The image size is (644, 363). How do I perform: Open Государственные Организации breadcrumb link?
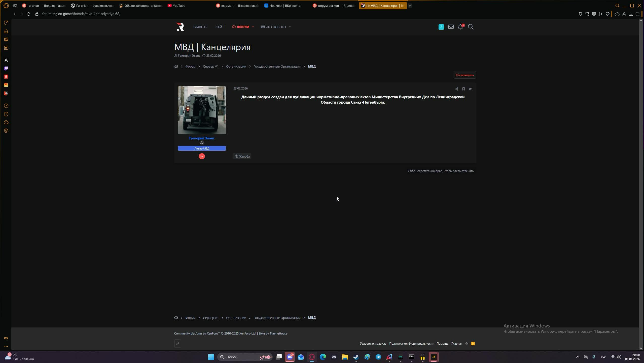[277, 66]
